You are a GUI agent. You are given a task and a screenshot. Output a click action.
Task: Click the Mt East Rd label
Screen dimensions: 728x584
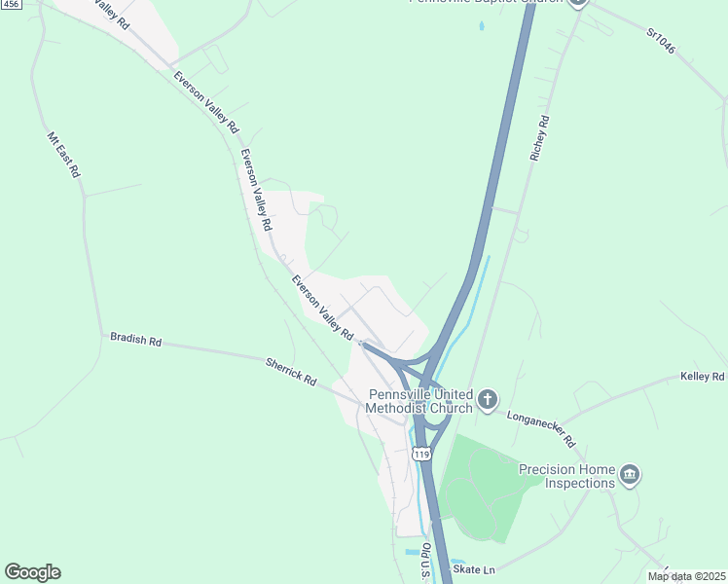pyautogui.click(x=64, y=155)
